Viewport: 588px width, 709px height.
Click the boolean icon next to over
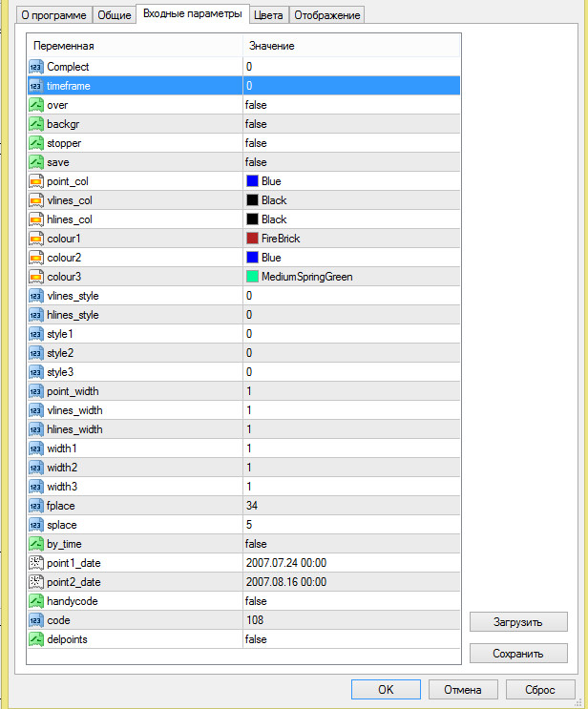[x=36, y=105]
